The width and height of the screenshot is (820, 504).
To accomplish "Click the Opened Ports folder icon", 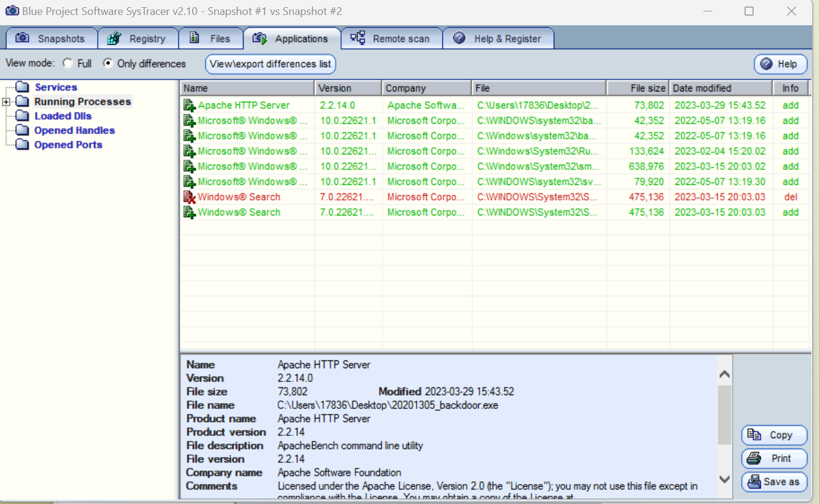I will coord(22,145).
